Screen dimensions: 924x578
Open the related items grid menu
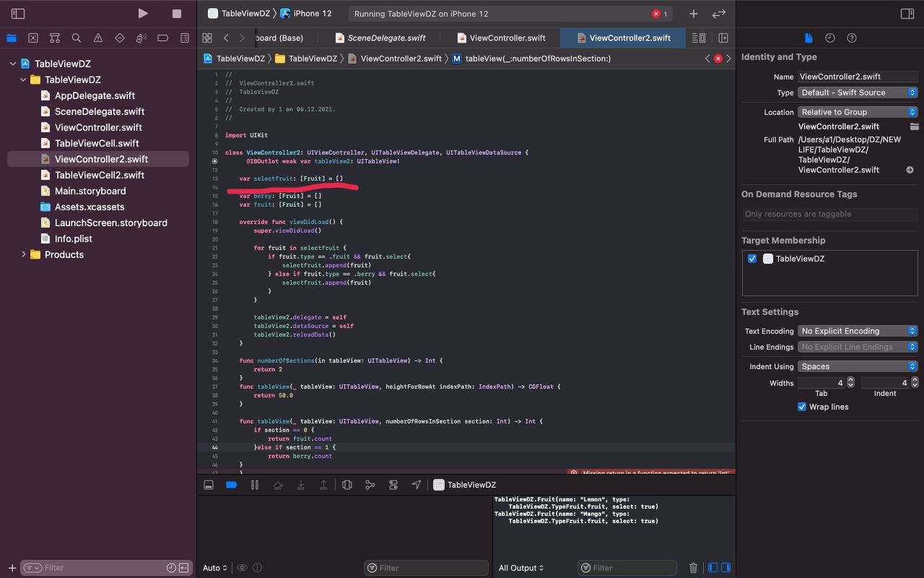tap(207, 38)
